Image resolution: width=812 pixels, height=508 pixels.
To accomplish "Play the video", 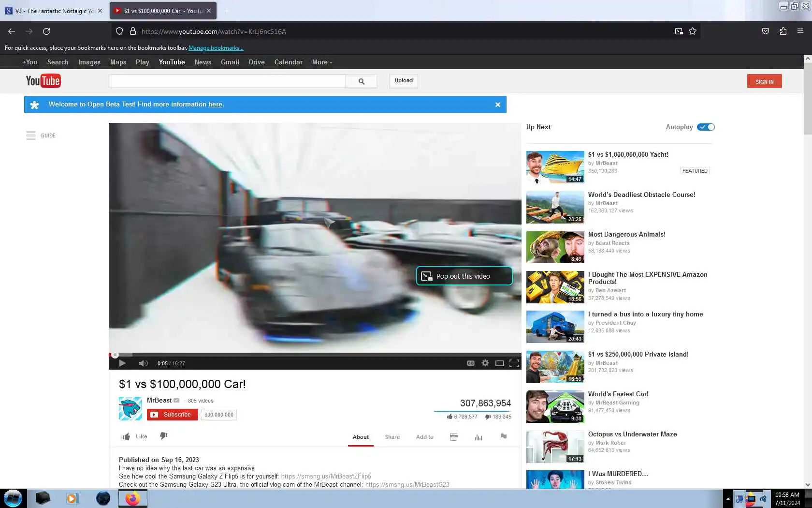I will click(122, 363).
